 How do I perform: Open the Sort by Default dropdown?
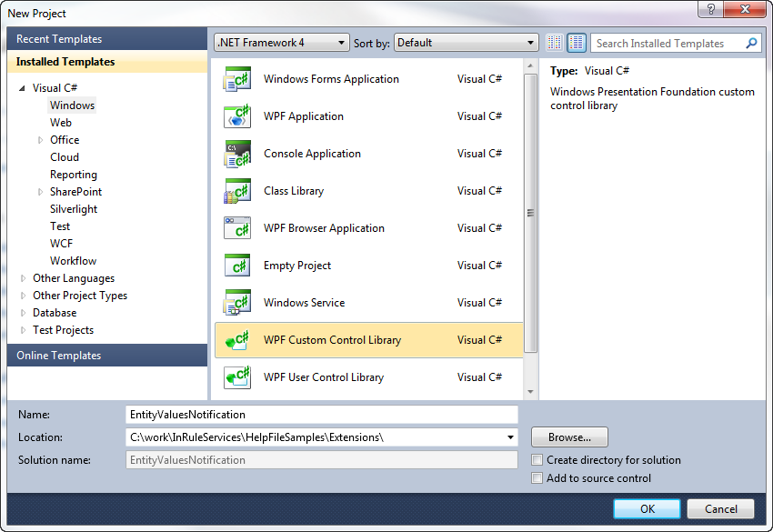[467, 43]
